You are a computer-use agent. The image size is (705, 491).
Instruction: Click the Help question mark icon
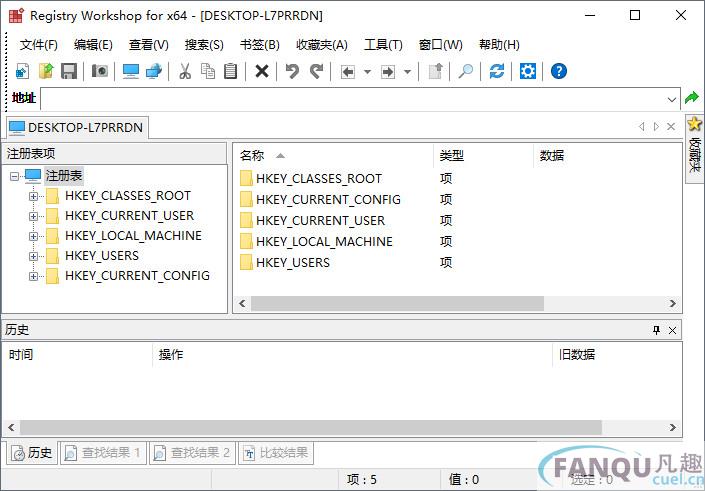pyautogui.click(x=559, y=71)
